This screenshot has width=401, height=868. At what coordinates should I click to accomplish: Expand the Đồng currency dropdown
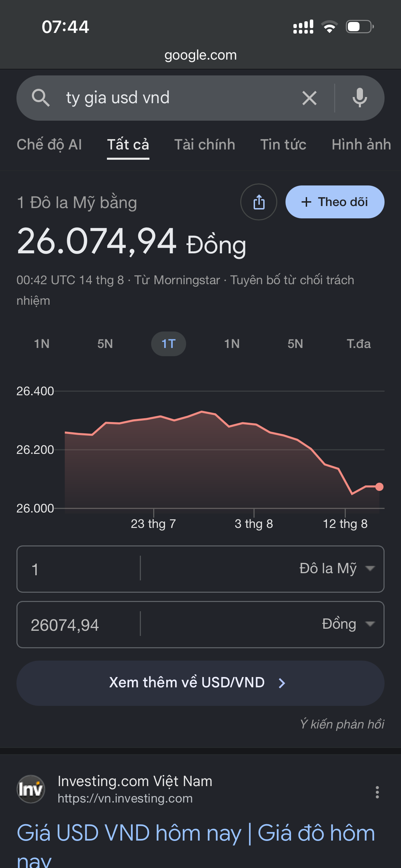[x=348, y=624]
